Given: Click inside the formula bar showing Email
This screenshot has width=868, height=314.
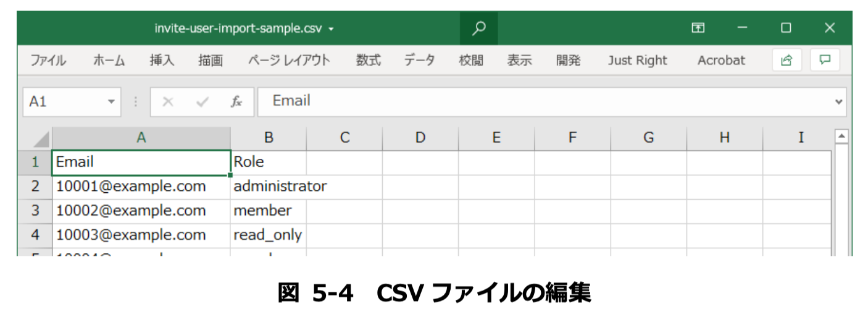Looking at the screenshot, I should coord(544,101).
